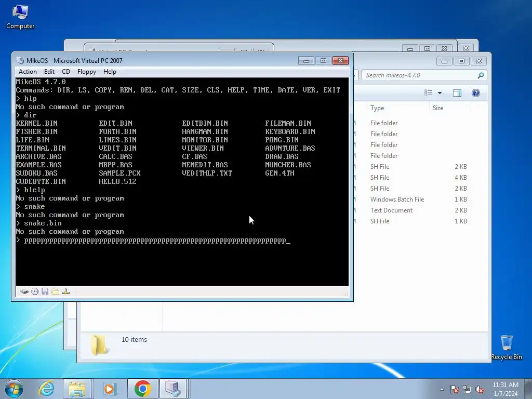
Task: Click CODEBYTE.BIN in the terminal listing
Action: pos(41,181)
